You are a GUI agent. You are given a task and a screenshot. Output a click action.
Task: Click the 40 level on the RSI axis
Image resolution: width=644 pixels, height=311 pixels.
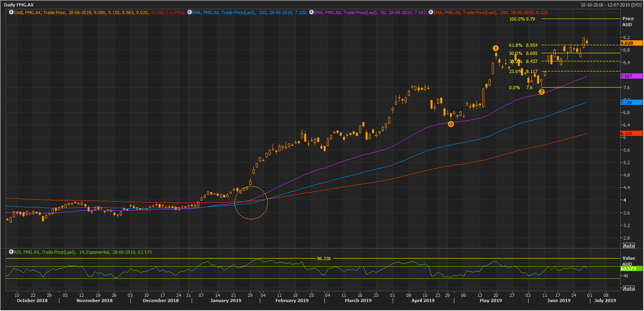pos(626,276)
